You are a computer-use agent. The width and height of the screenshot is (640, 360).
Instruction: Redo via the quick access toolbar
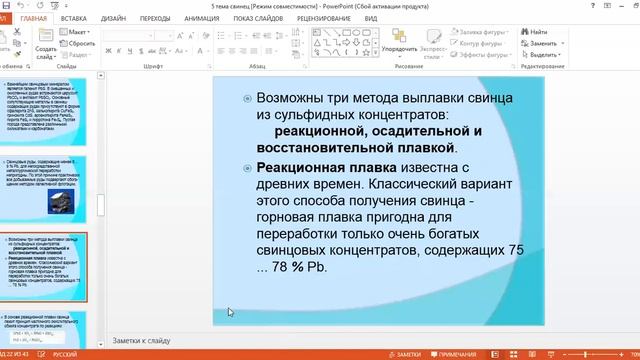click(40, 6)
